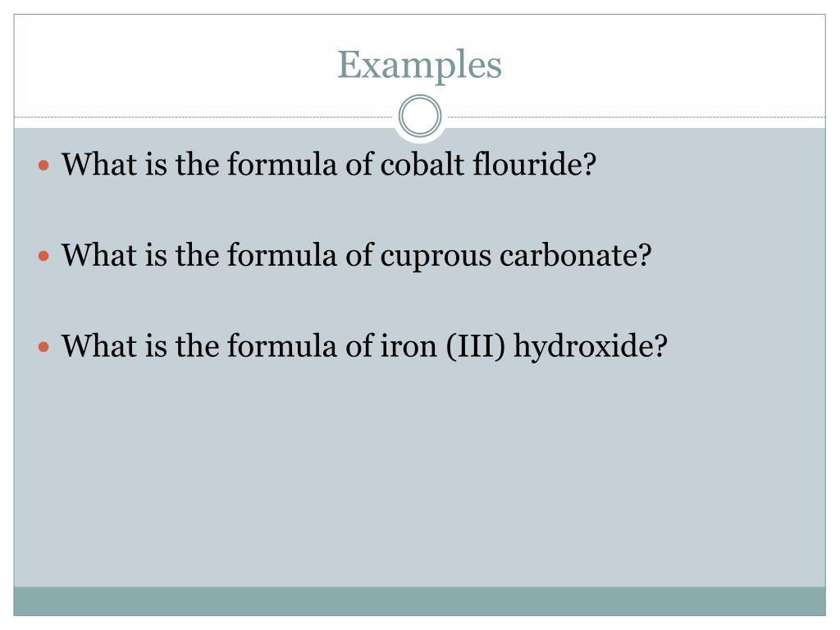Image resolution: width=840 pixels, height=630 pixels.
Task: Click the word "cobalt" in first question
Action: coord(422,163)
